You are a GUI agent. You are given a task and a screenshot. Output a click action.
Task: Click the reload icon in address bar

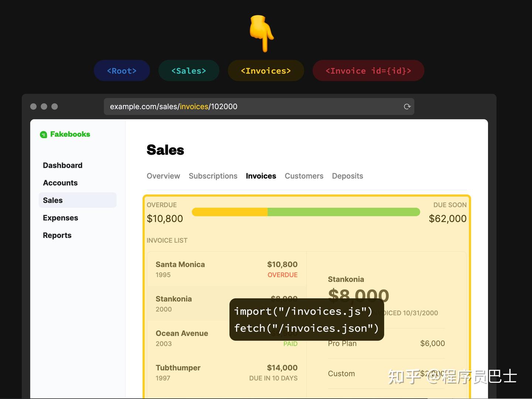[x=407, y=106]
